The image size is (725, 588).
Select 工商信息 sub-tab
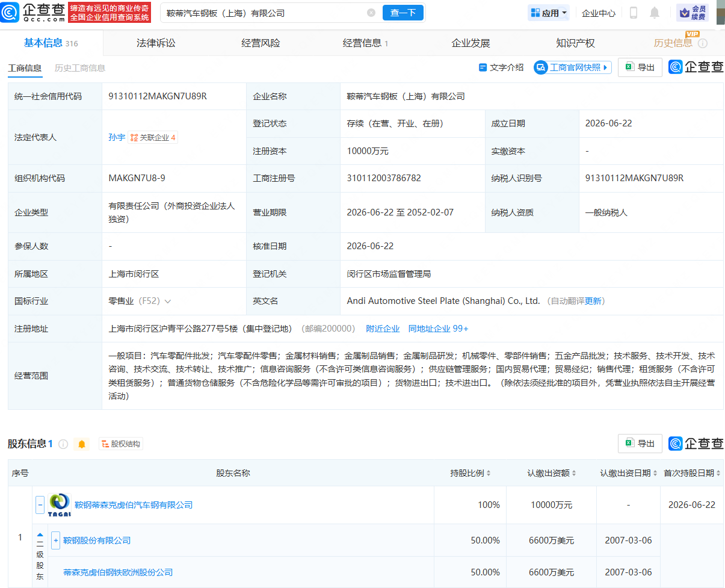tap(25, 68)
